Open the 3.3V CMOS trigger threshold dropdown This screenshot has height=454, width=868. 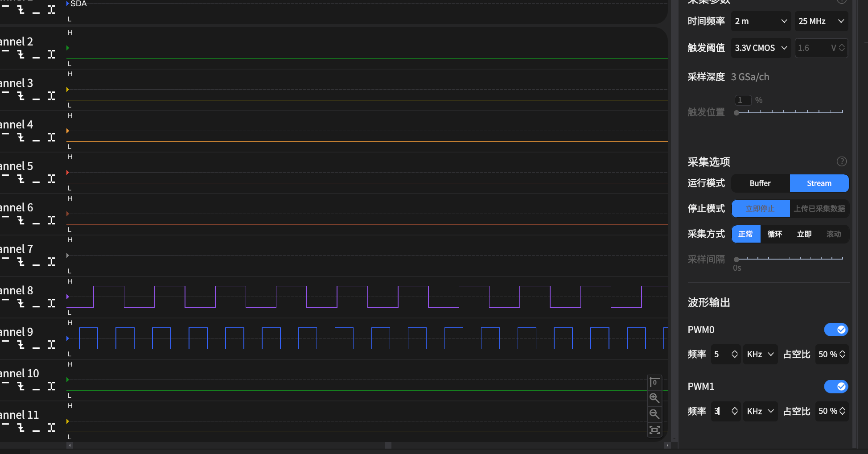[x=761, y=48]
